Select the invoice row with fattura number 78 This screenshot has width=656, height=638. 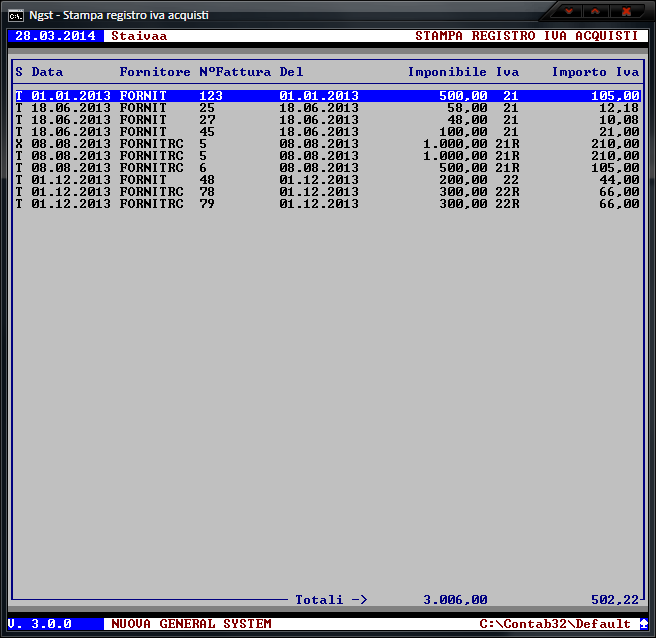(x=327, y=192)
